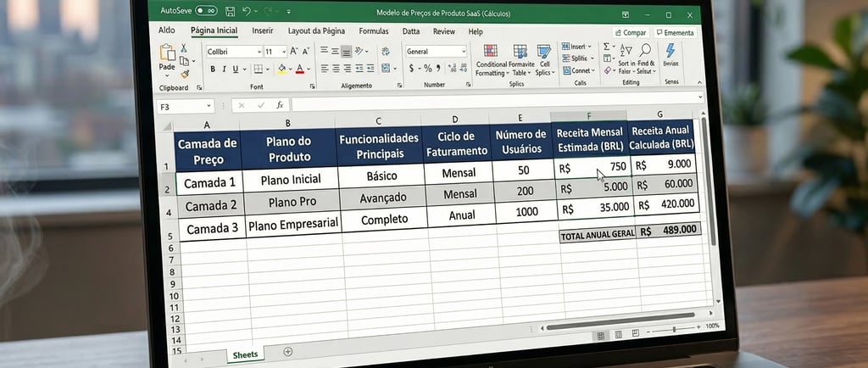Click the Insert cells button
Screen dimensions: 868x368
click(576, 47)
